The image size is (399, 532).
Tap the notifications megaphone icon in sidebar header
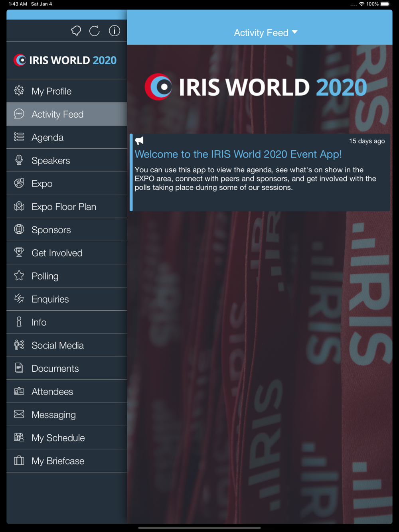[76, 31]
